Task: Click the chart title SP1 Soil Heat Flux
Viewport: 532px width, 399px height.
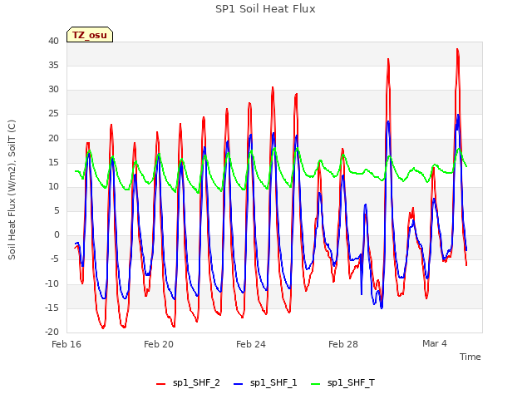Action: click(x=265, y=9)
